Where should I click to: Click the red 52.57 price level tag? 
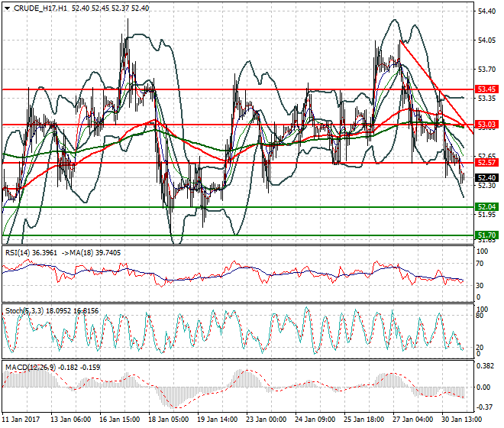click(487, 163)
